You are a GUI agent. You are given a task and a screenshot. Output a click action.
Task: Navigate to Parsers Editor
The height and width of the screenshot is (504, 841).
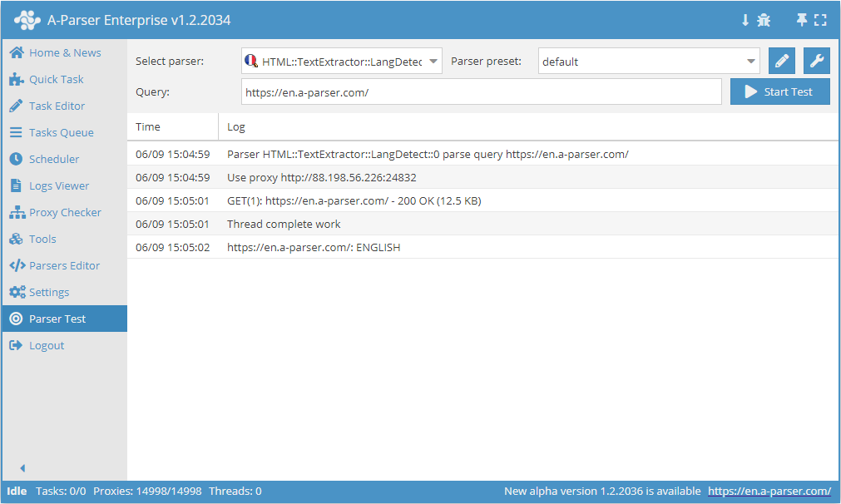tap(64, 265)
